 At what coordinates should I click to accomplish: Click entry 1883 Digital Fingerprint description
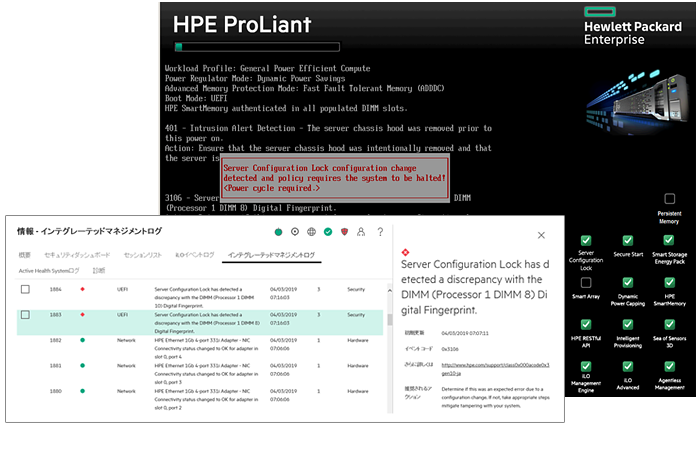206,323
